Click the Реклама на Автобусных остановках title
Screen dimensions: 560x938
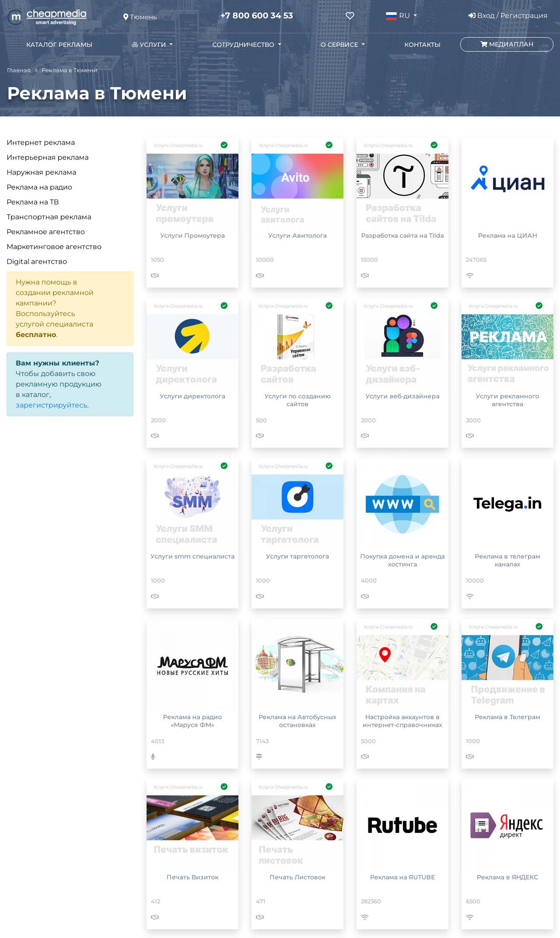297,721
